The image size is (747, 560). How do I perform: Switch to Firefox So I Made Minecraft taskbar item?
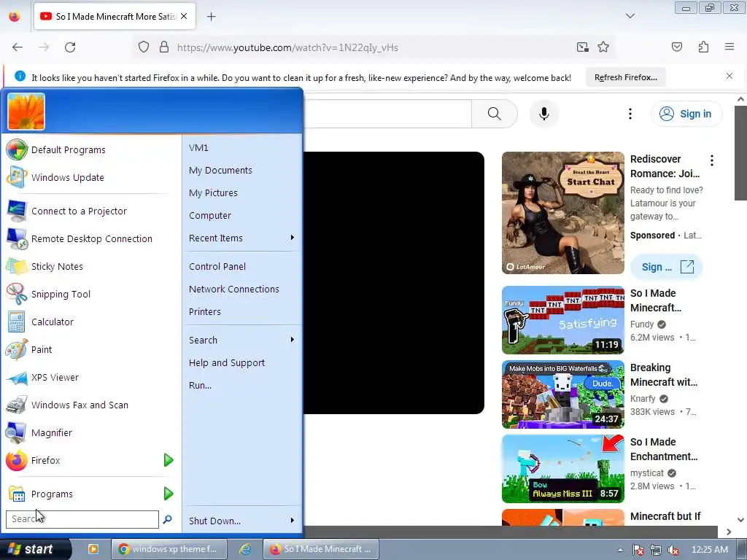tap(321, 549)
